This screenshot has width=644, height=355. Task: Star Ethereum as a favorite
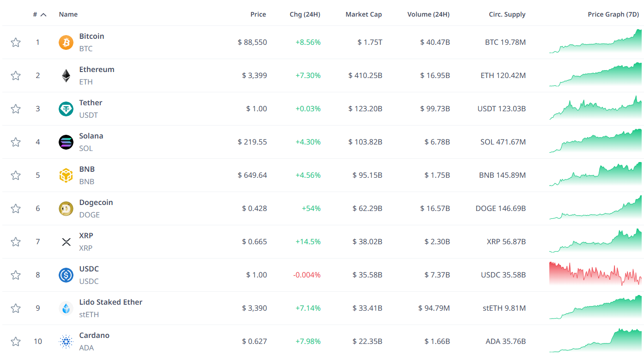(16, 76)
